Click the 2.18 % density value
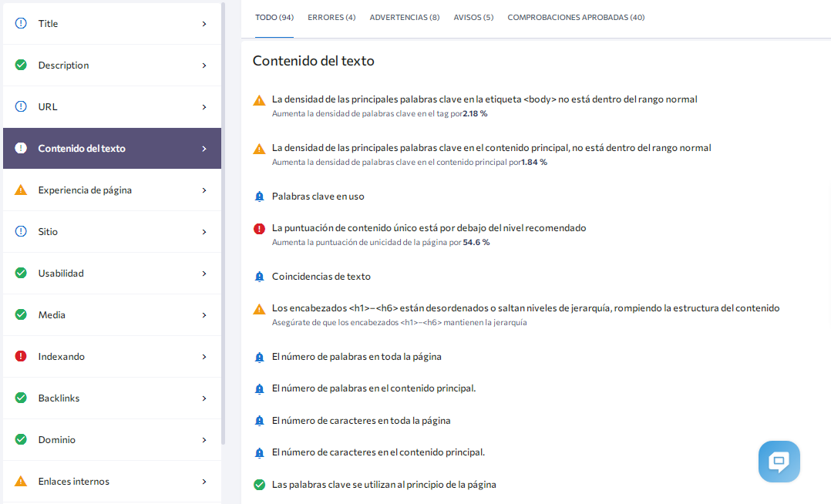The width and height of the screenshot is (831, 504). point(475,113)
